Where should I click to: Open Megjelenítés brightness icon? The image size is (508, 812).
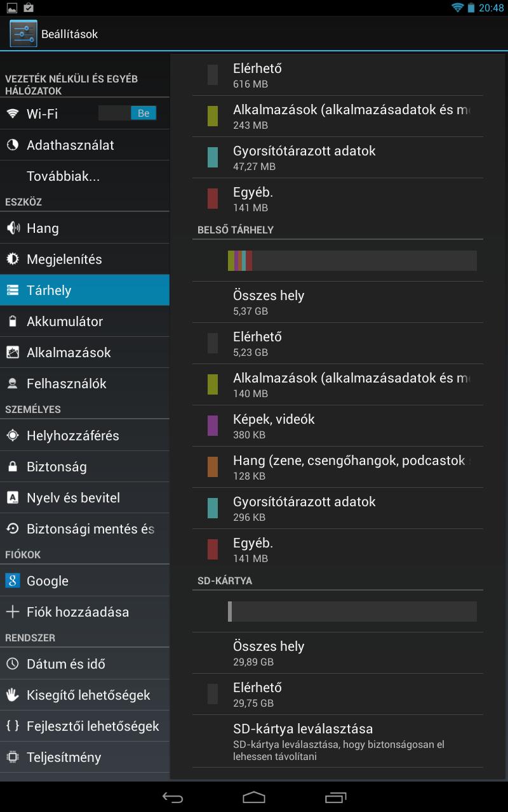pyautogui.click(x=12, y=259)
